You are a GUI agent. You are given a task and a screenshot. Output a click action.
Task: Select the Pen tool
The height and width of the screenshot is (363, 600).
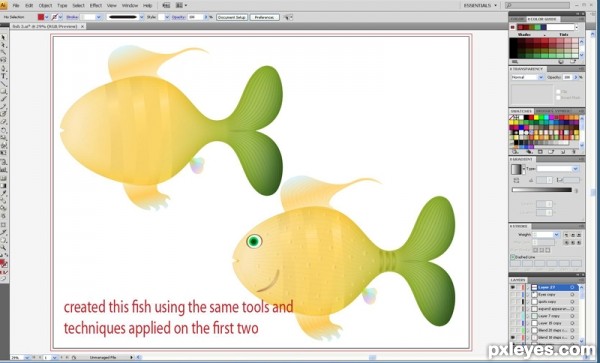click(3, 68)
